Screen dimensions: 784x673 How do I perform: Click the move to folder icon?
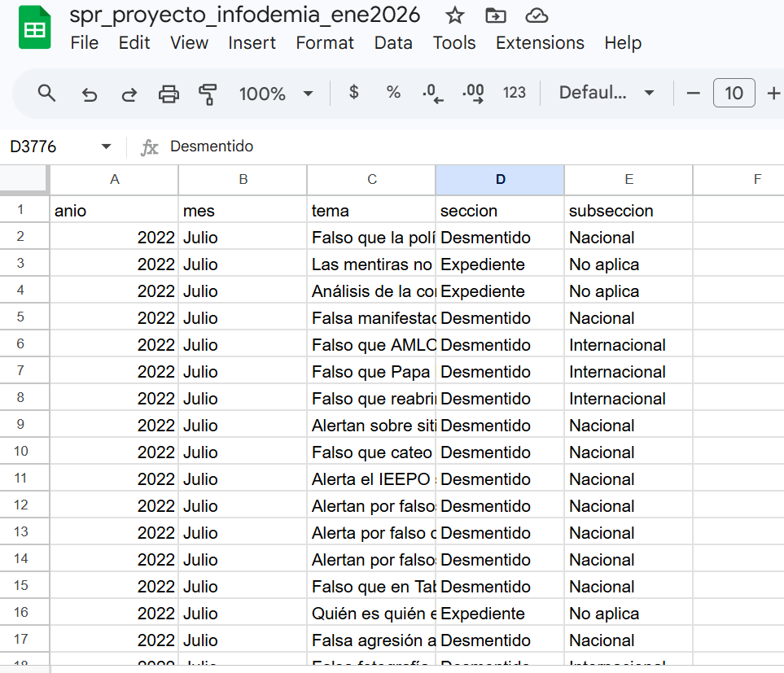494,15
